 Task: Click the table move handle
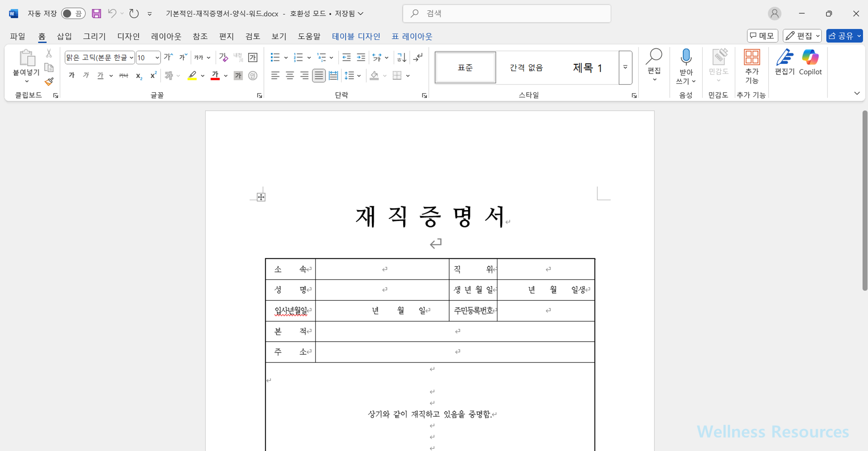(x=261, y=197)
